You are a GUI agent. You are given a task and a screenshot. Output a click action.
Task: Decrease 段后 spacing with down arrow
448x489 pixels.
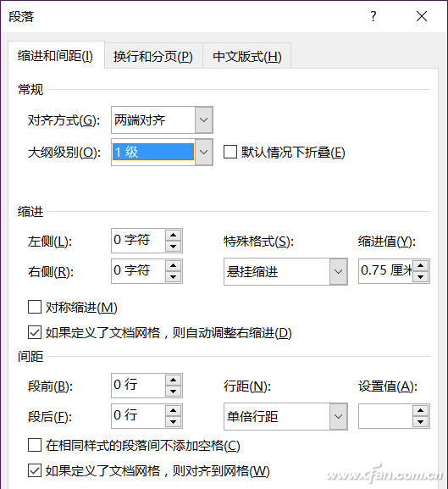pos(174,422)
